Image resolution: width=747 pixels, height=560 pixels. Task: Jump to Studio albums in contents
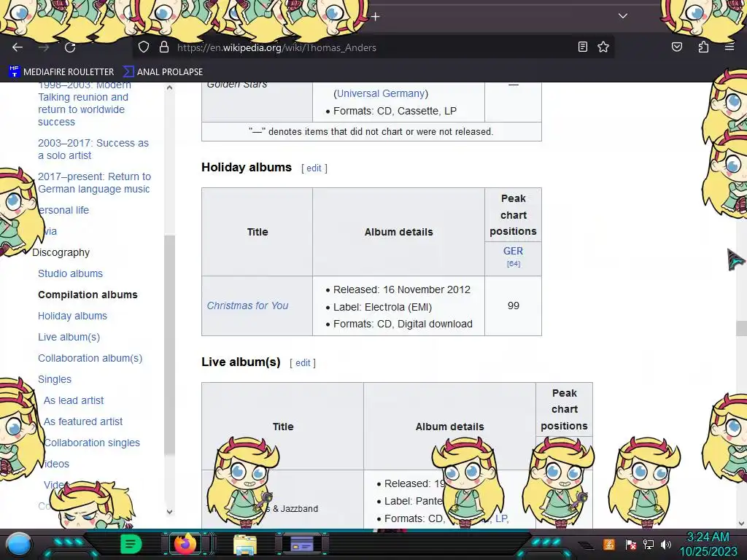[71, 273]
